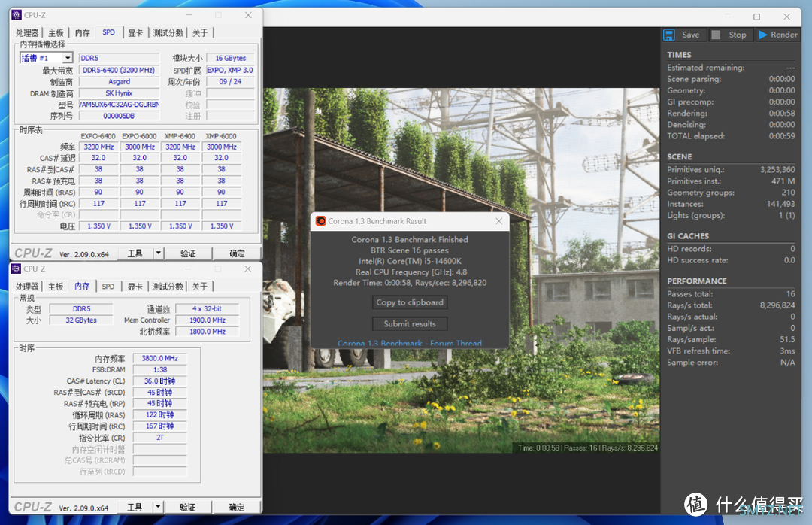Image resolution: width=812 pixels, height=525 pixels.
Task: Open 主板 tab in bottom CPU-Z window
Action: coord(56,286)
